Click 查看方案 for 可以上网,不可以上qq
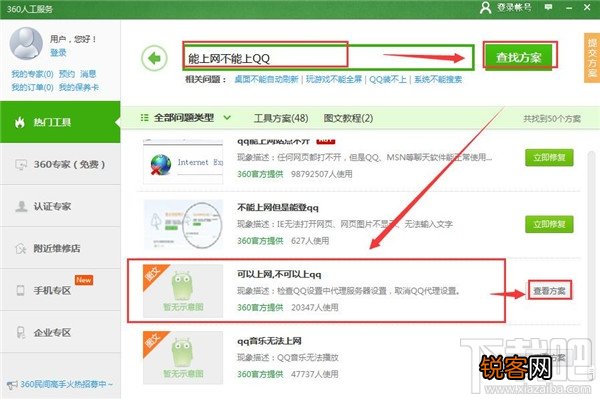Image resolution: width=600 pixels, height=399 pixels. click(x=549, y=291)
